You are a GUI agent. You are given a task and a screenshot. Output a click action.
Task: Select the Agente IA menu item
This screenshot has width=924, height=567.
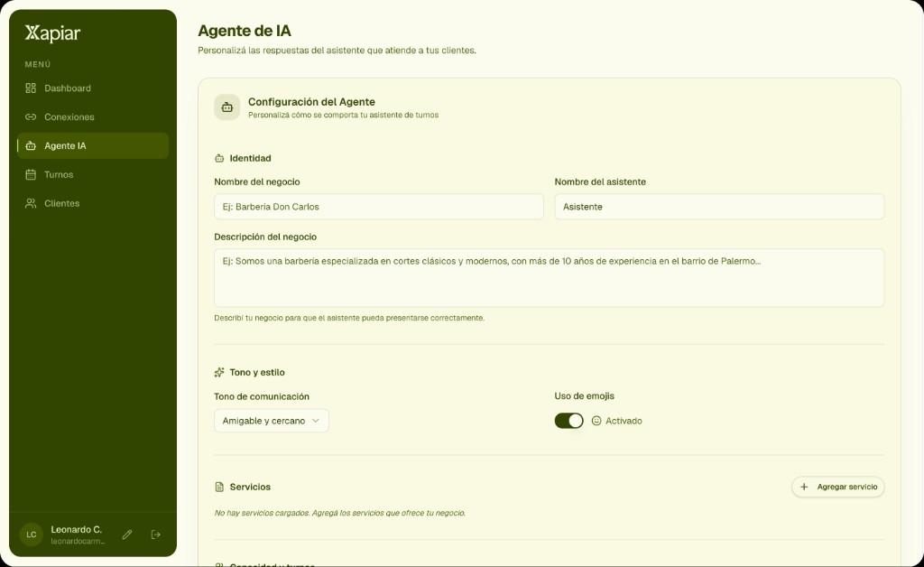[x=93, y=145]
